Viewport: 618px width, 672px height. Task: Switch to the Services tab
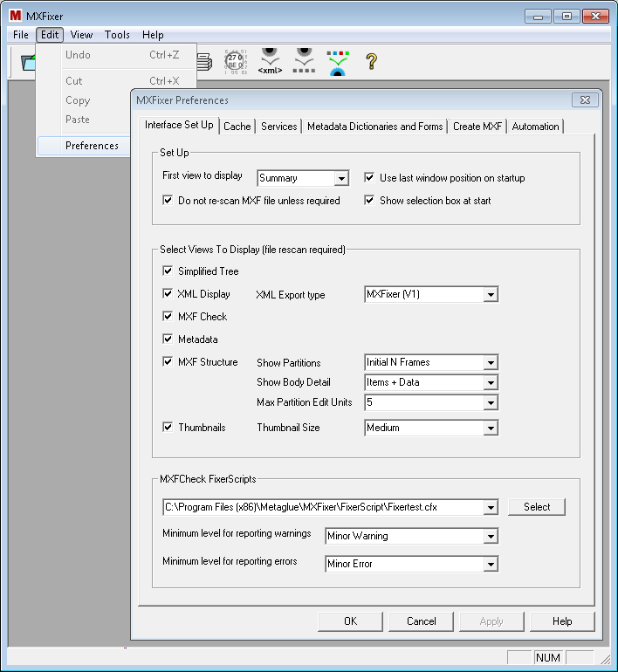(x=279, y=127)
